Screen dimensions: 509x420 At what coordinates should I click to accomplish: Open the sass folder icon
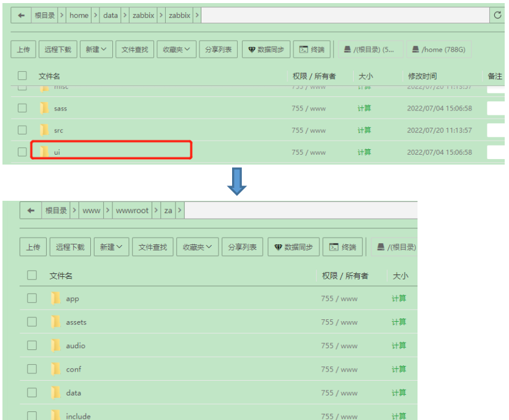coord(44,108)
